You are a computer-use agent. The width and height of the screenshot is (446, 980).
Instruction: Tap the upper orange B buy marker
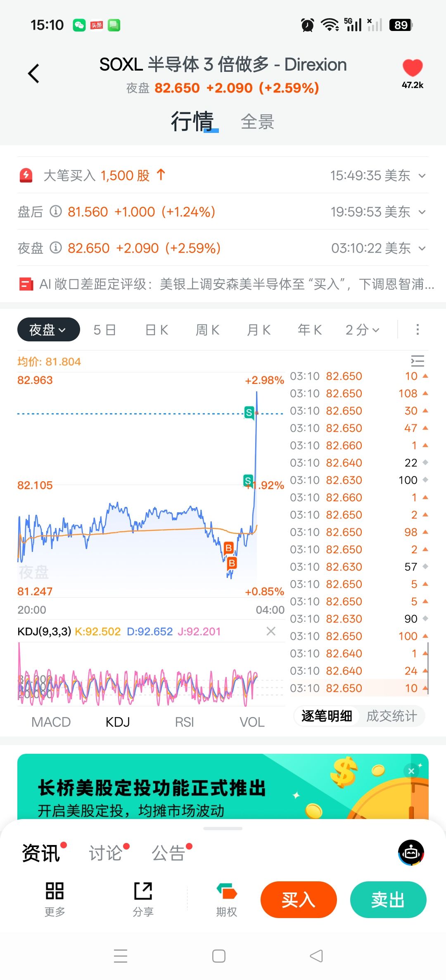coord(228,548)
